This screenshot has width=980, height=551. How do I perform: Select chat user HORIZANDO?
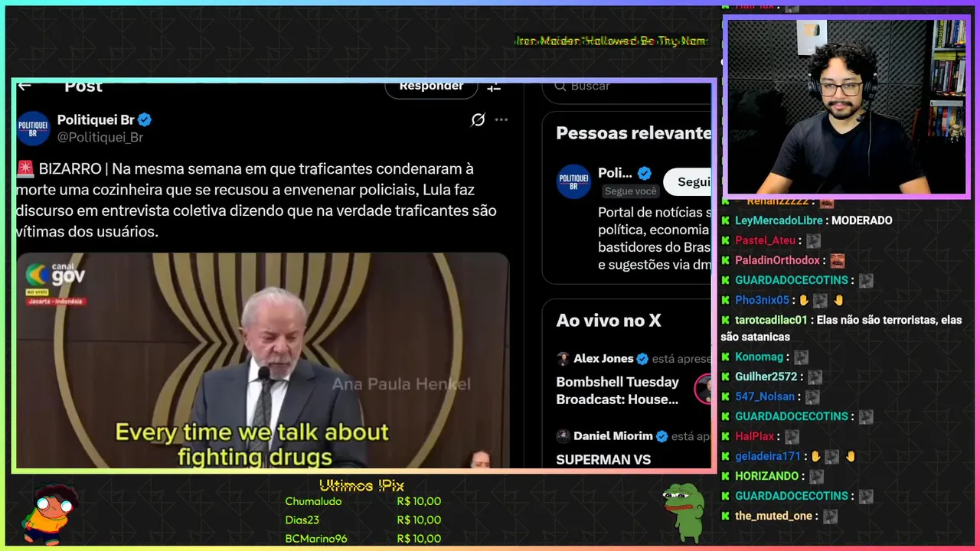click(x=767, y=476)
